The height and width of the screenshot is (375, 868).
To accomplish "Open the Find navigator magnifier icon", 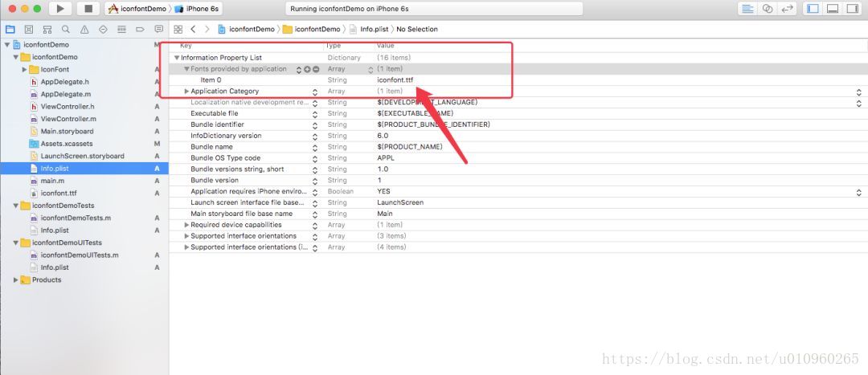I will coord(66,30).
